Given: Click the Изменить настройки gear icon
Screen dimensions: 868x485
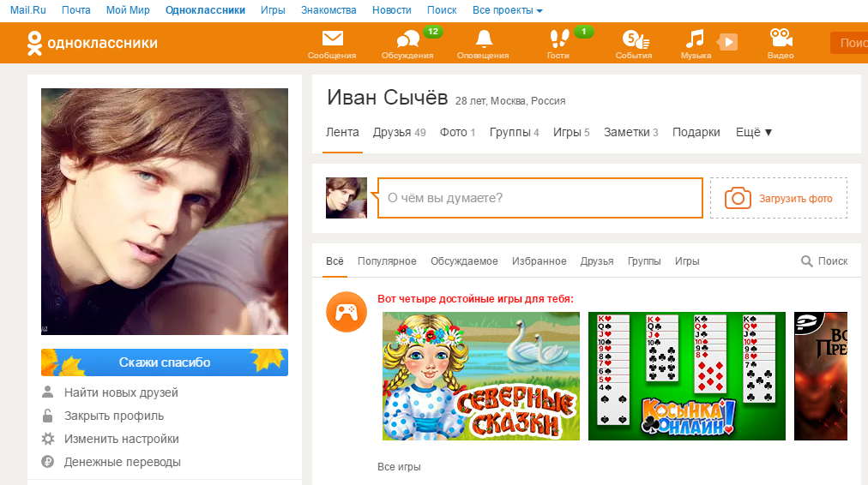Looking at the screenshot, I should pyautogui.click(x=48, y=439).
